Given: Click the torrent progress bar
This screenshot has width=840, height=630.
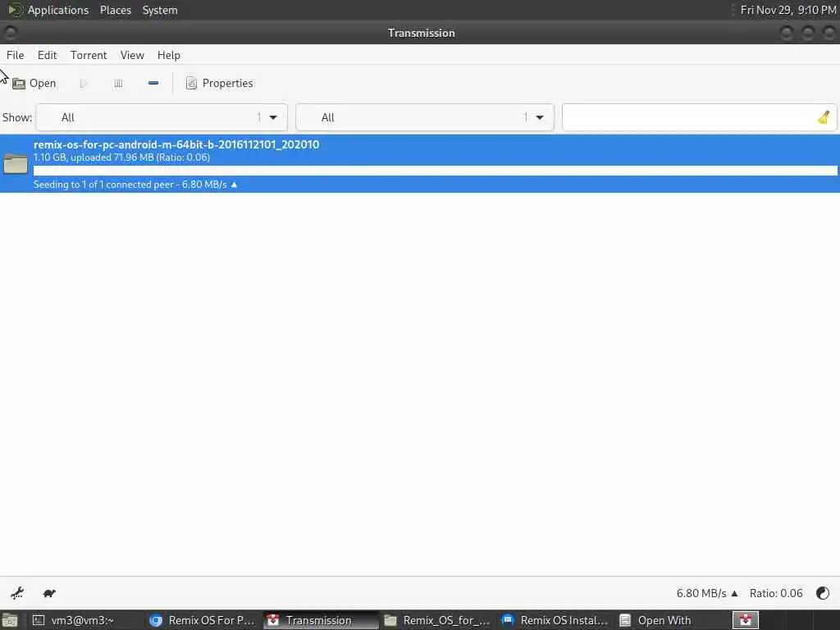Looking at the screenshot, I should [x=435, y=171].
